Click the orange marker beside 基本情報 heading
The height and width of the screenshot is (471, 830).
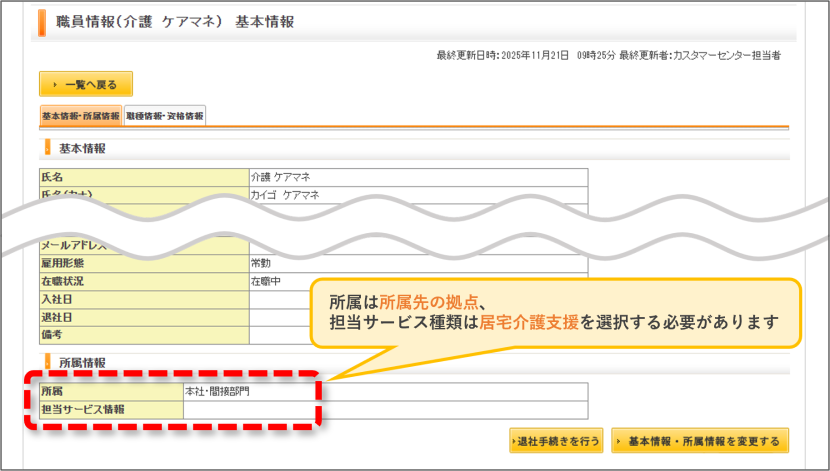(x=48, y=148)
